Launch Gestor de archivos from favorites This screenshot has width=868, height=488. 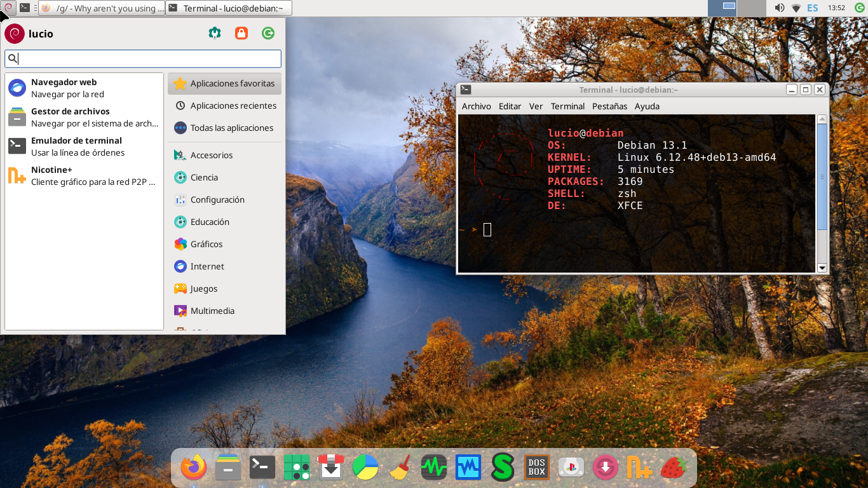[84, 117]
